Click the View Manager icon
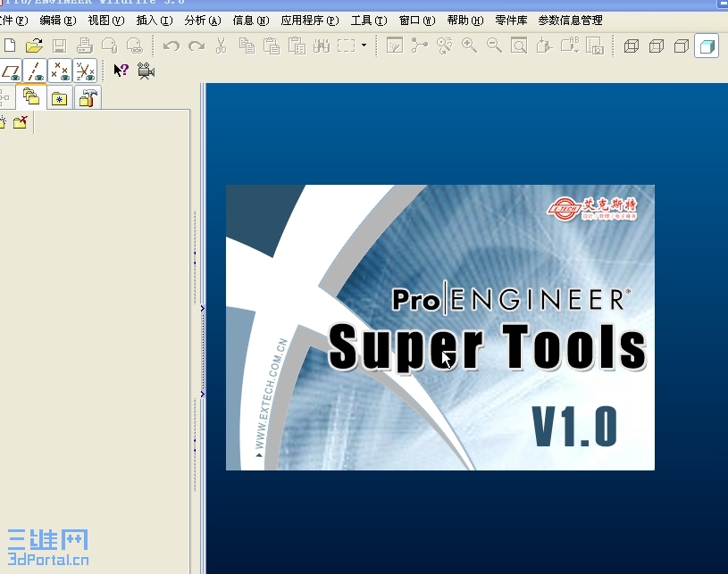Screen dimensions: 728x574 click(x=595, y=46)
